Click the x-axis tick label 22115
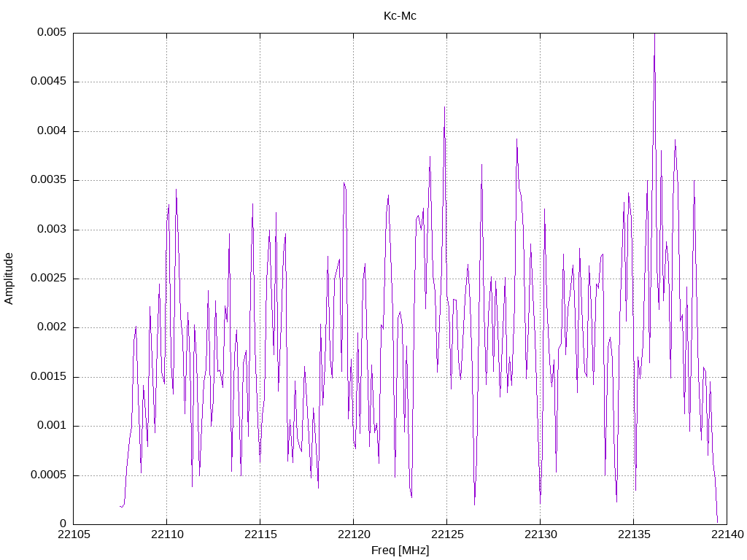 (260, 534)
